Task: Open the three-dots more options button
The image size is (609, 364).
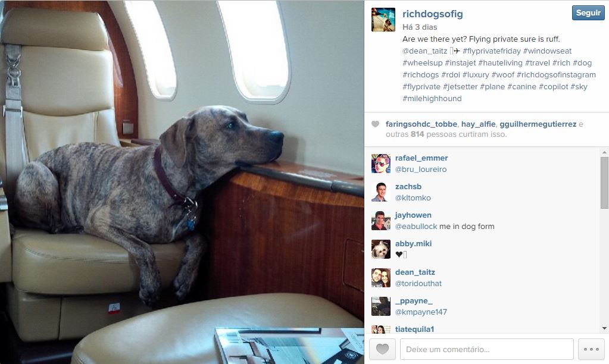Action: 591,349
